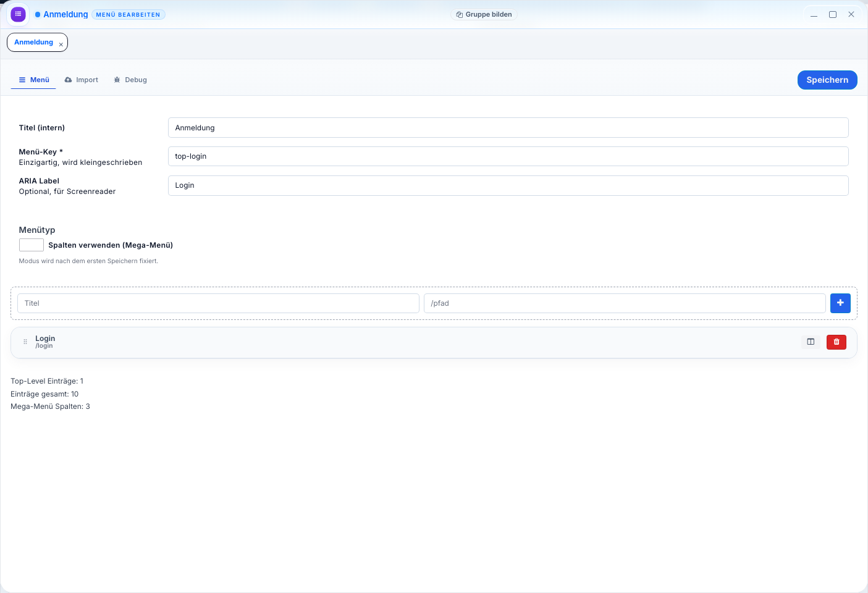Click the purple menu app icon

[18, 14]
